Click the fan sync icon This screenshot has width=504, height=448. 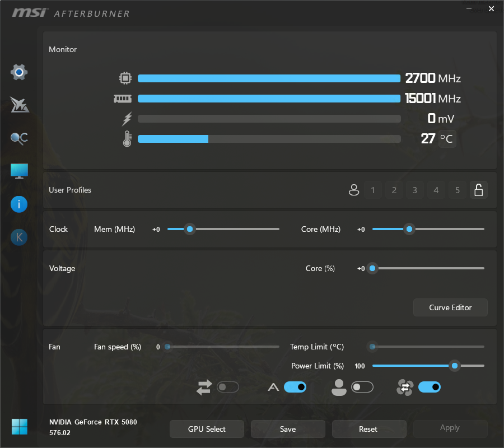(x=405, y=388)
